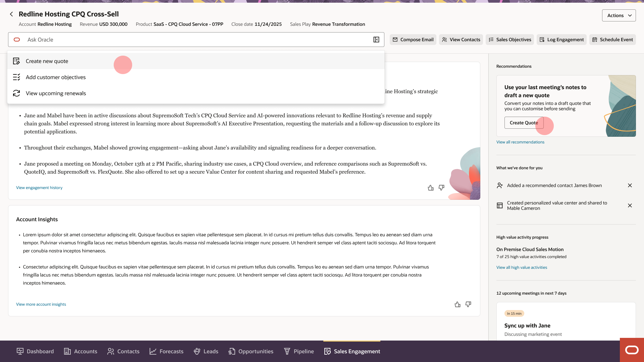Focus the Ask Oracle input field
Viewport: 644px width, 362px height.
click(x=196, y=40)
